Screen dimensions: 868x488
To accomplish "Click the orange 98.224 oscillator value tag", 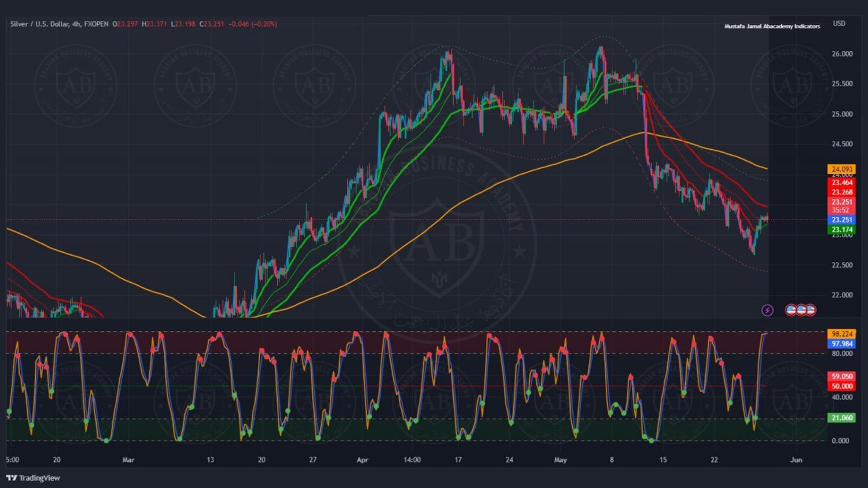I will click(x=842, y=334).
